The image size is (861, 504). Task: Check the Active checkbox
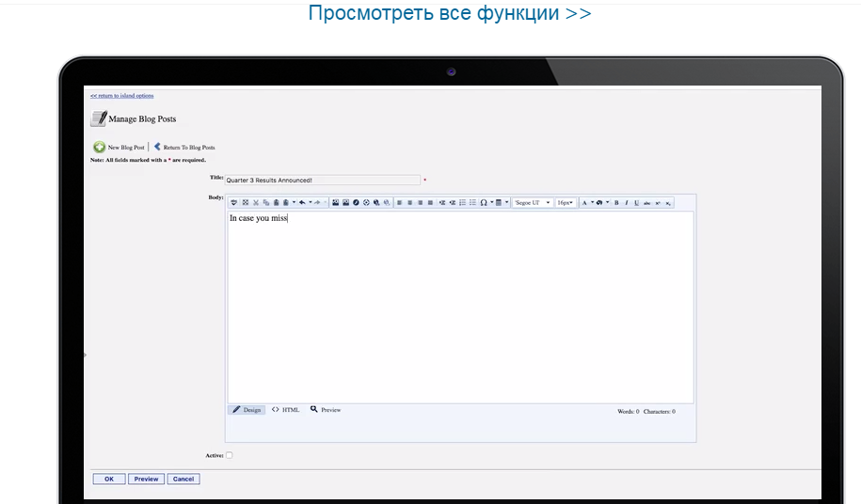click(229, 455)
